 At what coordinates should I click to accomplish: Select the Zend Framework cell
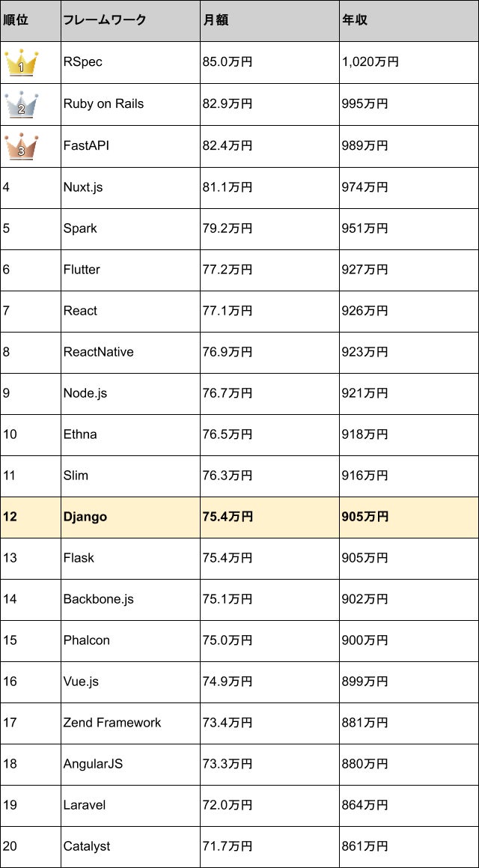point(112,723)
